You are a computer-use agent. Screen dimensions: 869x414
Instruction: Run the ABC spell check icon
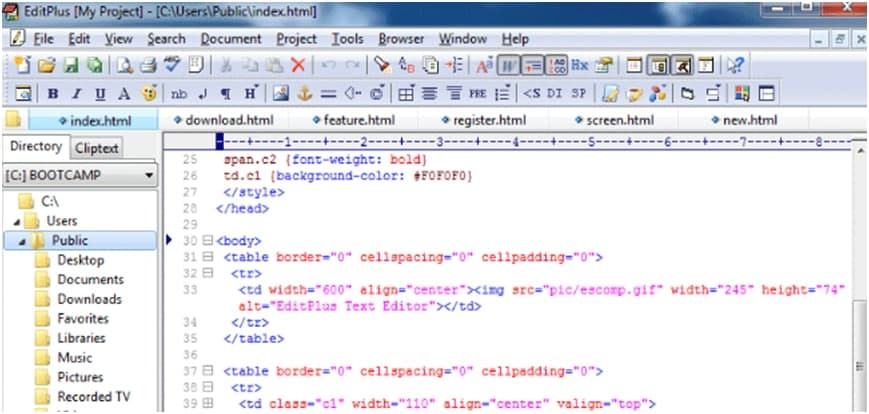(x=172, y=66)
